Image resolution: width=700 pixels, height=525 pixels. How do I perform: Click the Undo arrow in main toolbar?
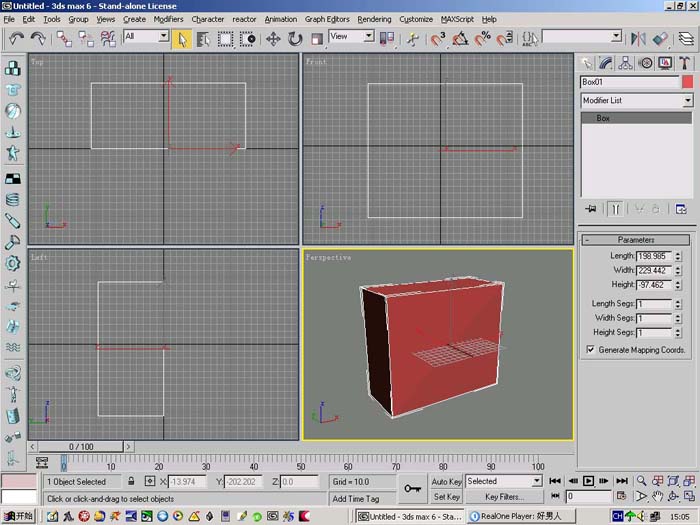tap(17, 39)
